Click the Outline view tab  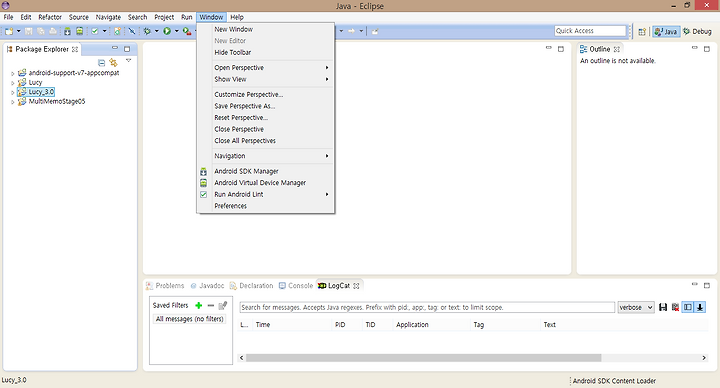(x=600, y=49)
